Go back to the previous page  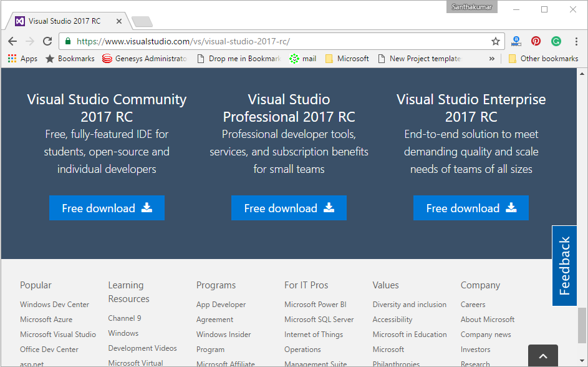pos(12,41)
